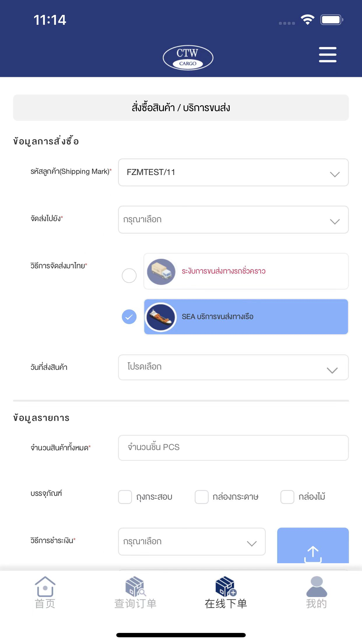Select the truck shipping radio button
This screenshot has width=362, height=644.
tap(129, 276)
